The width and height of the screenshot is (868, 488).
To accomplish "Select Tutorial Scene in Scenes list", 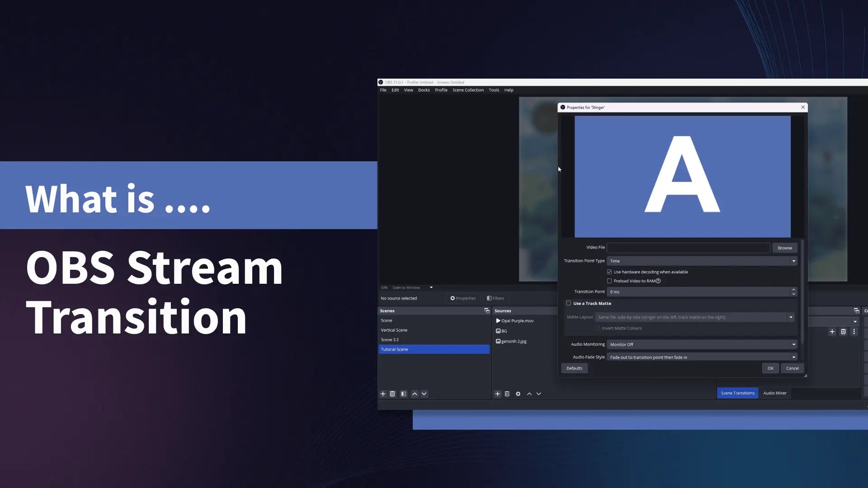I will [434, 349].
